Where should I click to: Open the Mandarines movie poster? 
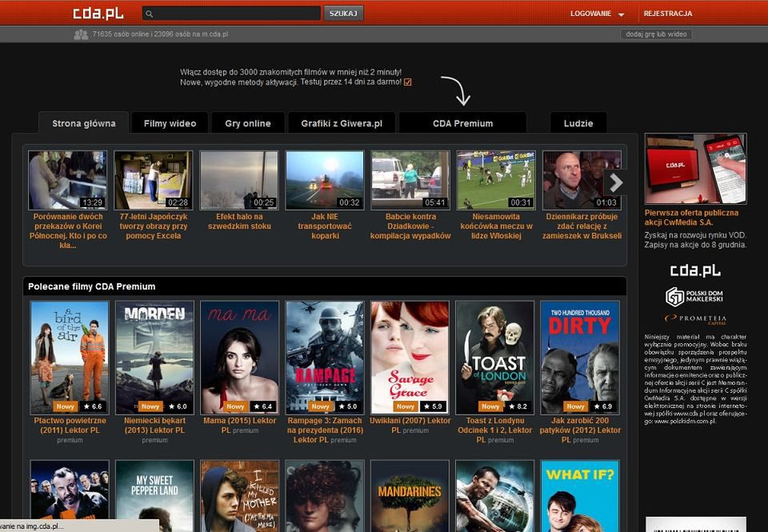pyautogui.click(x=410, y=496)
